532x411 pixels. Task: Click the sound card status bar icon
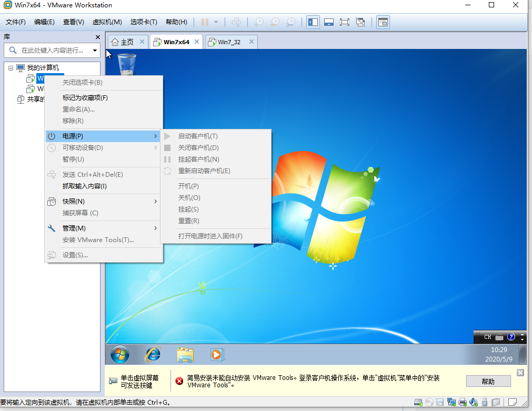[x=473, y=403]
